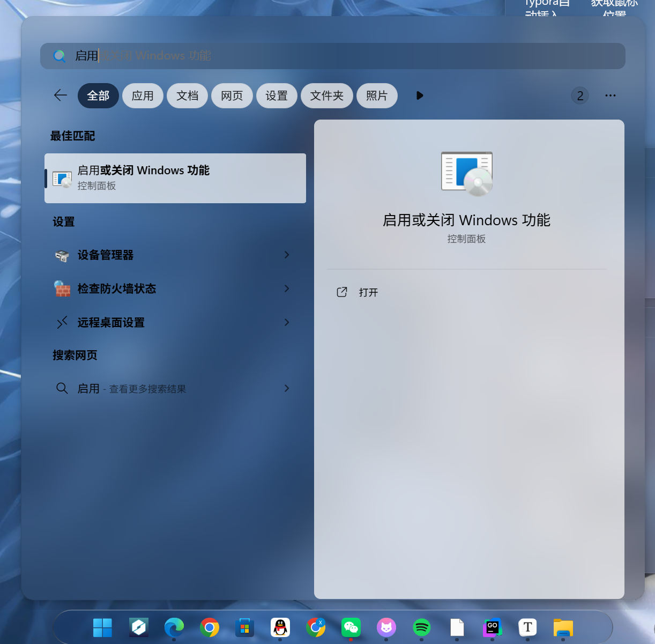Select the 应用 filter tab

143,95
